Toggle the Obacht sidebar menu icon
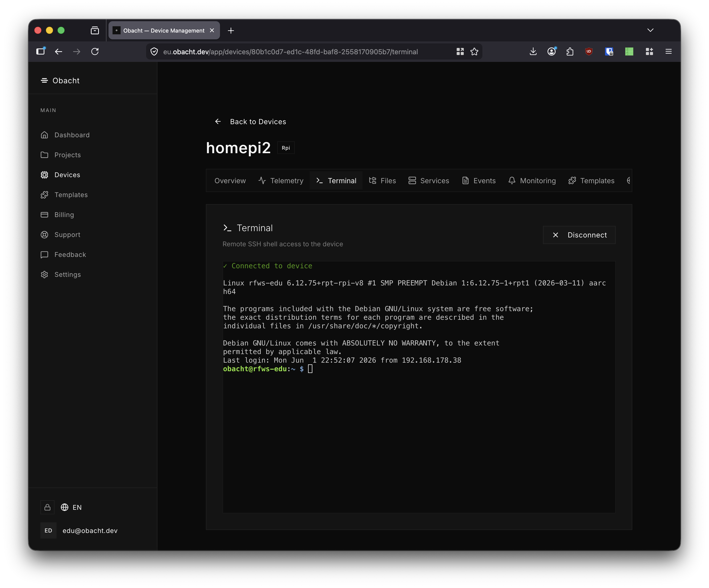Image resolution: width=709 pixels, height=588 pixels. pos(44,81)
